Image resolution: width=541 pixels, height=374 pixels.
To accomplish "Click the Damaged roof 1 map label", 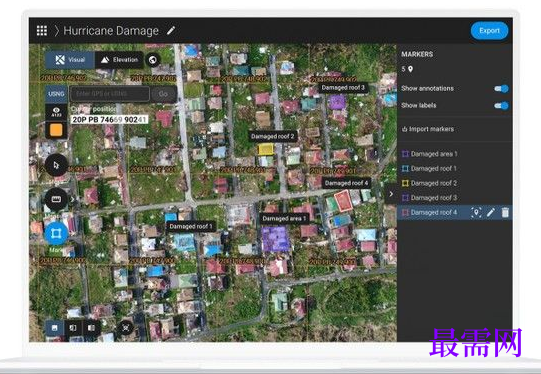I will tap(191, 226).
